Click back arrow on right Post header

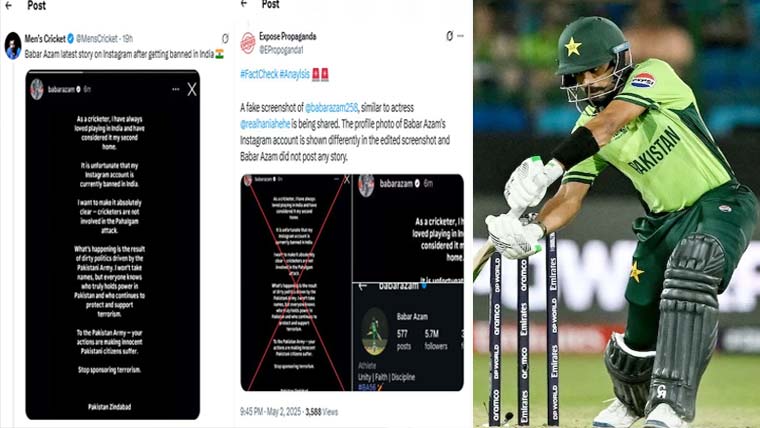coord(244,4)
